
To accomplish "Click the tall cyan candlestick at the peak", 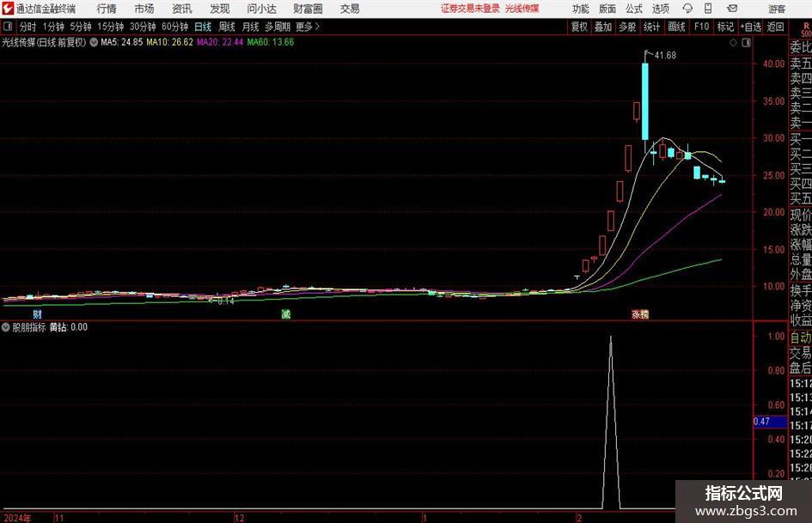I will 644,101.
